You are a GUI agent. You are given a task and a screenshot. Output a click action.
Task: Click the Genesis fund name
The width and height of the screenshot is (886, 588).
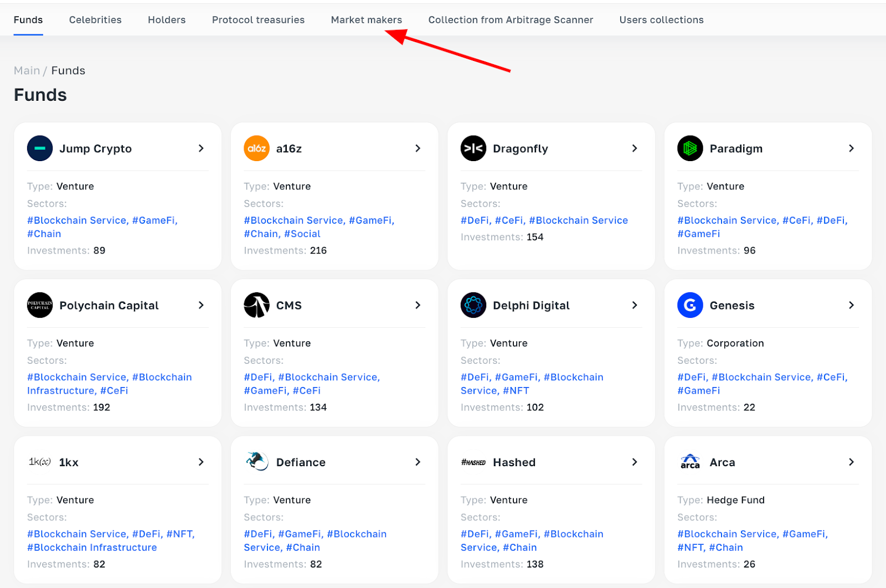732,306
